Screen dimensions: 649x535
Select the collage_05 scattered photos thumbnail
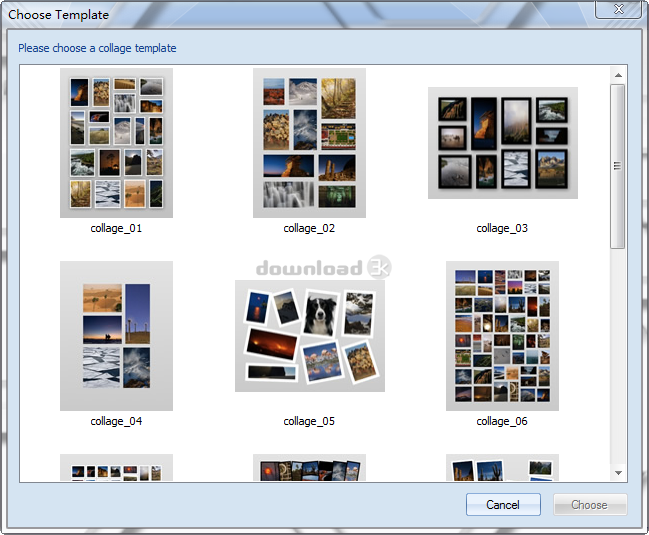[310, 336]
